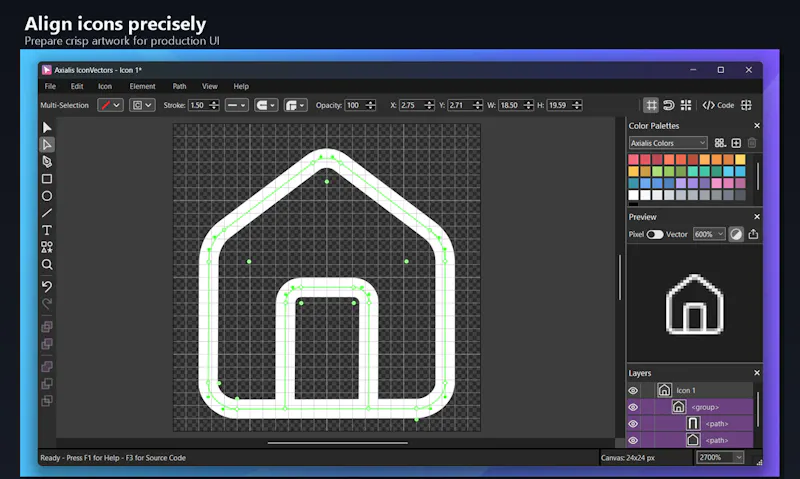Toggle the magnet snapping icon
The image size is (800, 479).
[668, 105]
